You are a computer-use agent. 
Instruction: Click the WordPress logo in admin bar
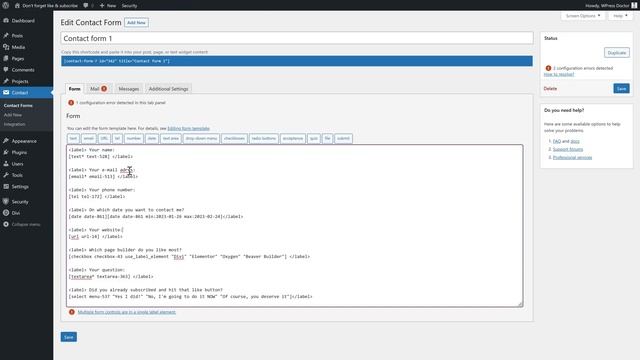[6, 5]
